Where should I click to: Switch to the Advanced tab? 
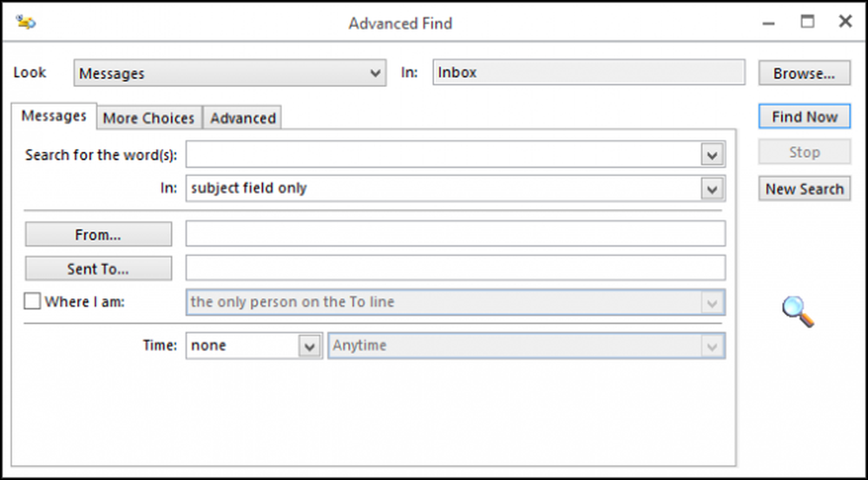click(x=243, y=118)
